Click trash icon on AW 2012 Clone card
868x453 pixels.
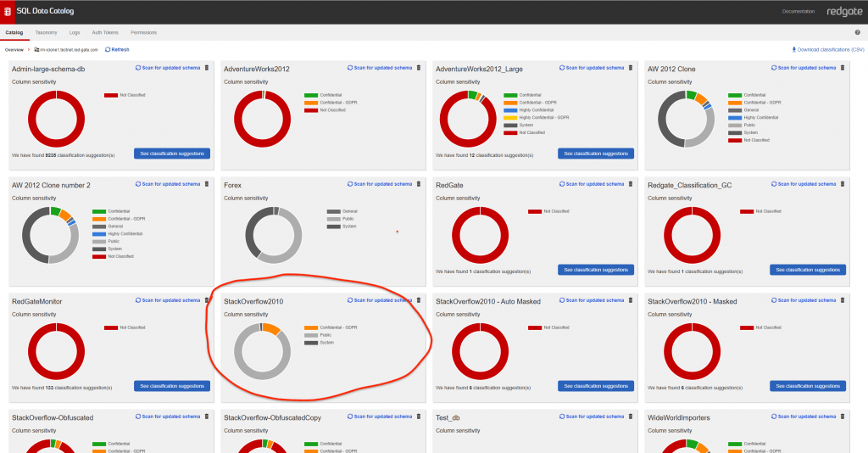[x=843, y=68]
